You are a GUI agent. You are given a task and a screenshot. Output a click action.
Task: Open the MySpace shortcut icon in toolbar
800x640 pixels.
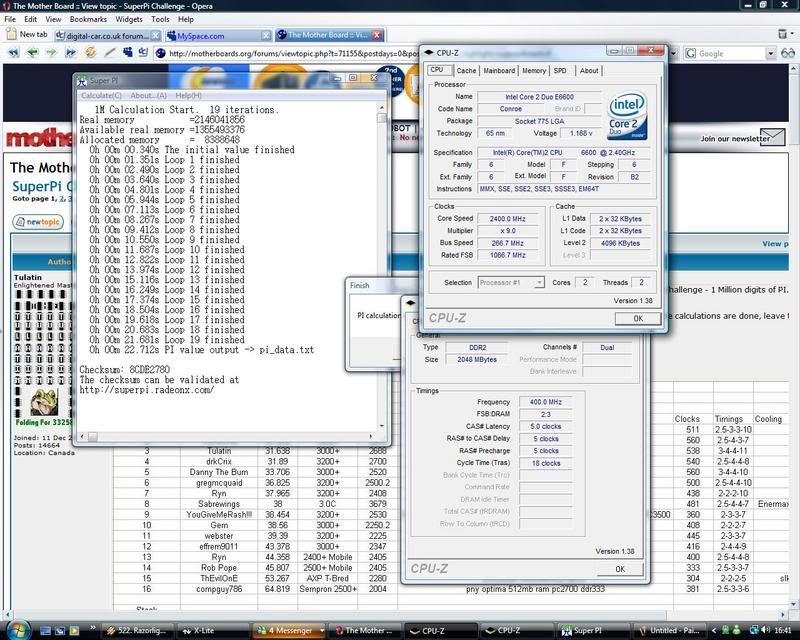coord(128,52)
